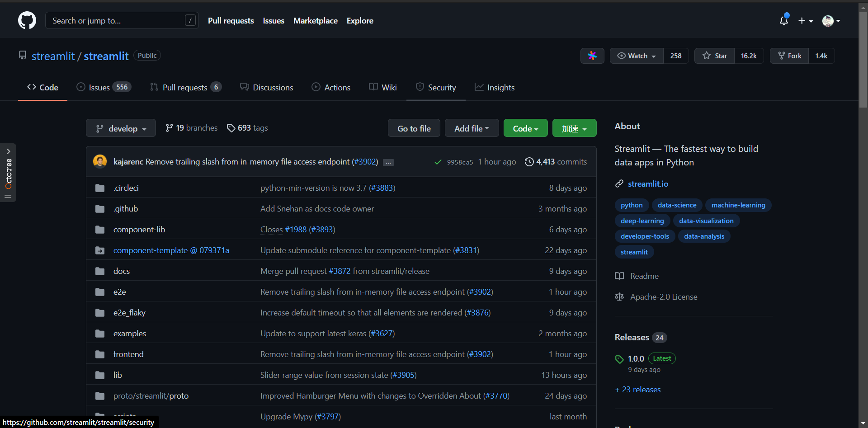Click the .circleci folder icon
868x428 pixels.
pyautogui.click(x=100, y=188)
